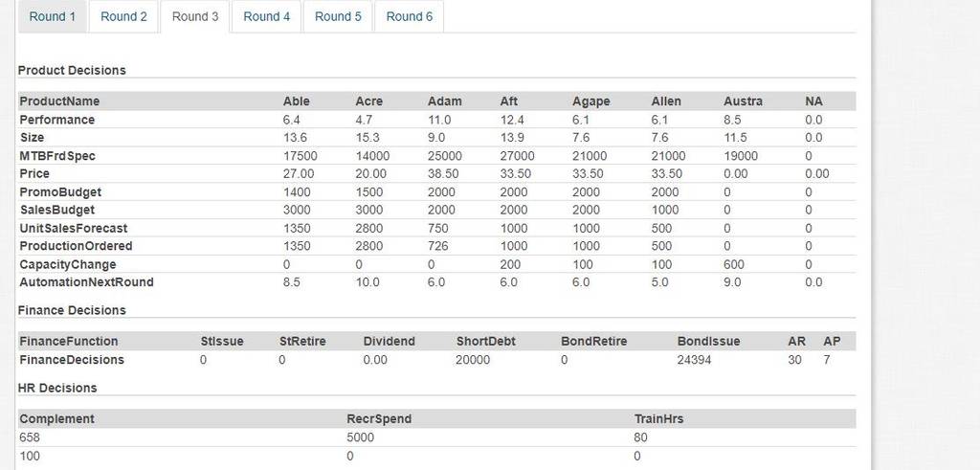Viewport: 980px width, 470px height.
Task: Select the CapacityChange value 600 for Austra
Action: tap(734, 264)
